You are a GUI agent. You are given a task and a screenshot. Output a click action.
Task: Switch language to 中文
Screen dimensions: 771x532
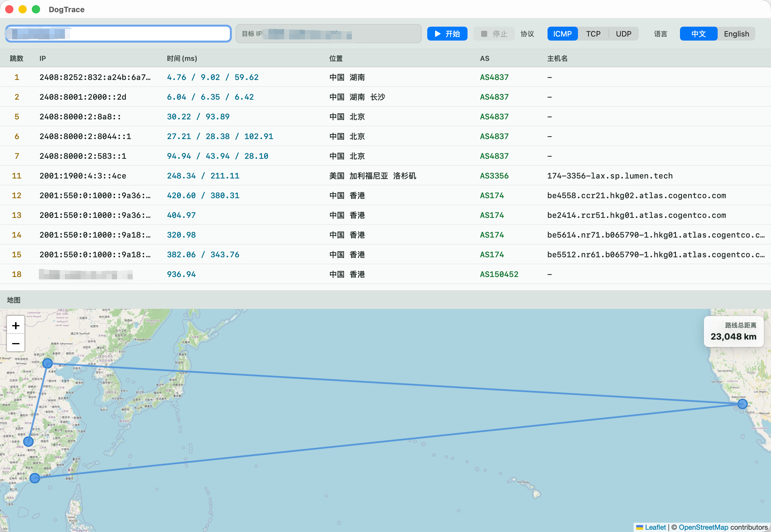[x=698, y=34]
